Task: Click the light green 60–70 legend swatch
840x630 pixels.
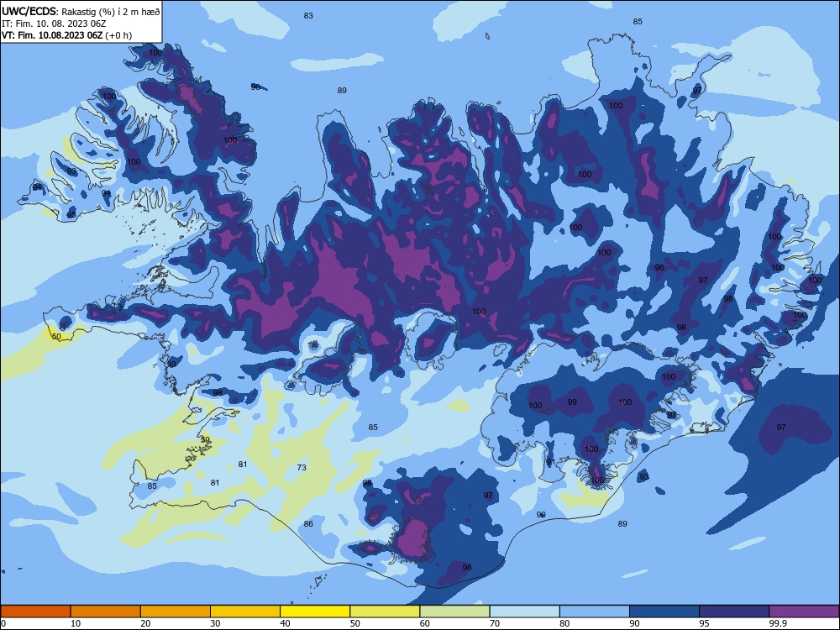Action: click(454, 612)
